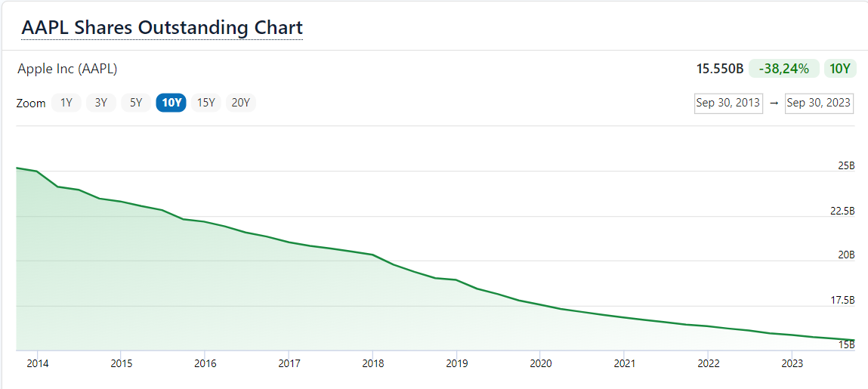Click the 2020 x-axis year label
The height and width of the screenshot is (389, 868).
539,363
